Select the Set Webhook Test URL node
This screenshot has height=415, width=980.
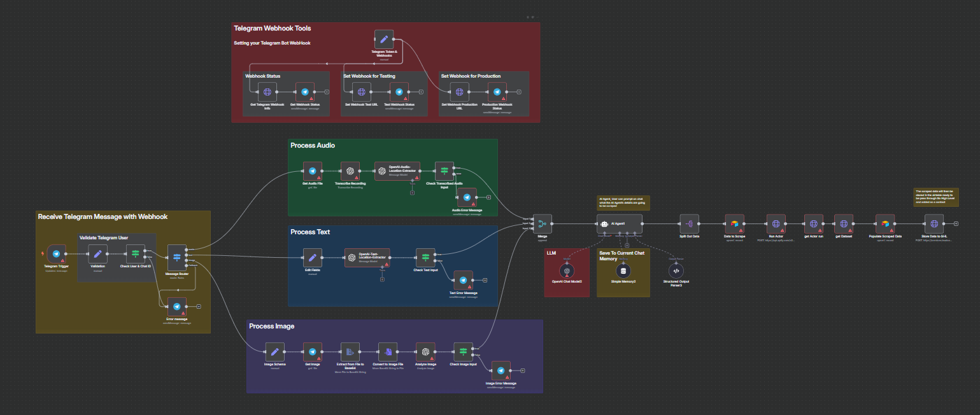pos(361,92)
